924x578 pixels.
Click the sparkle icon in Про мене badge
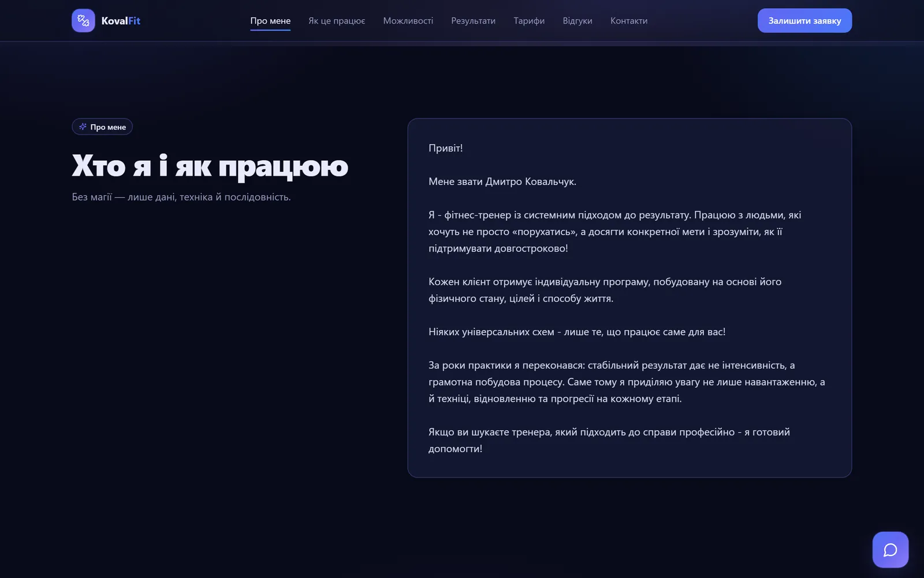[x=83, y=127]
